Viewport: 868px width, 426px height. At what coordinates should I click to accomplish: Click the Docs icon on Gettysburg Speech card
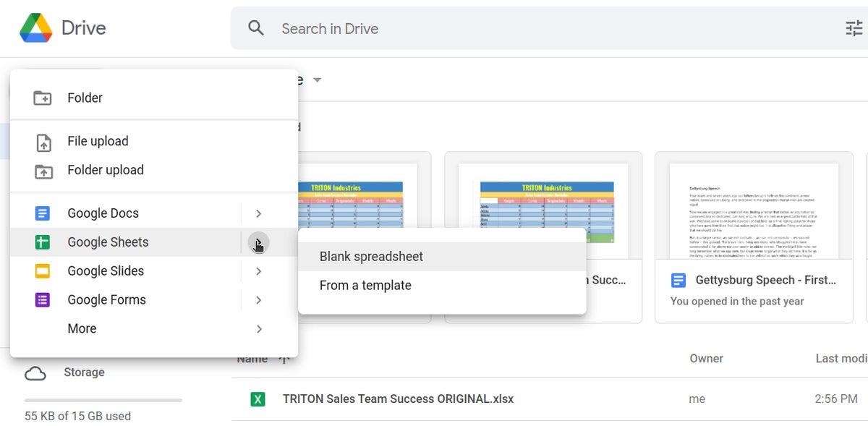coord(678,280)
